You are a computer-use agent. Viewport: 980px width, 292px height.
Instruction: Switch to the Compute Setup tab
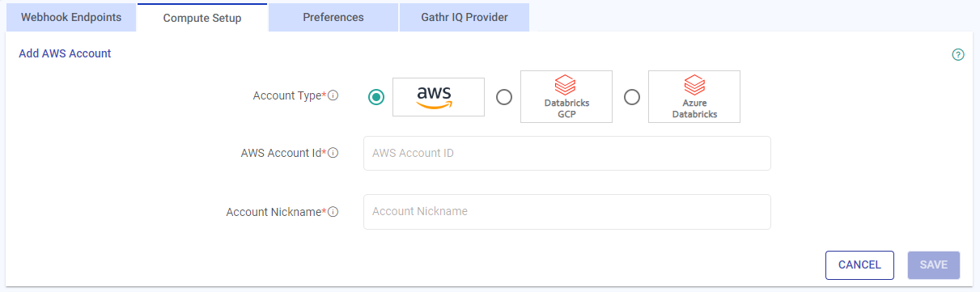click(202, 18)
